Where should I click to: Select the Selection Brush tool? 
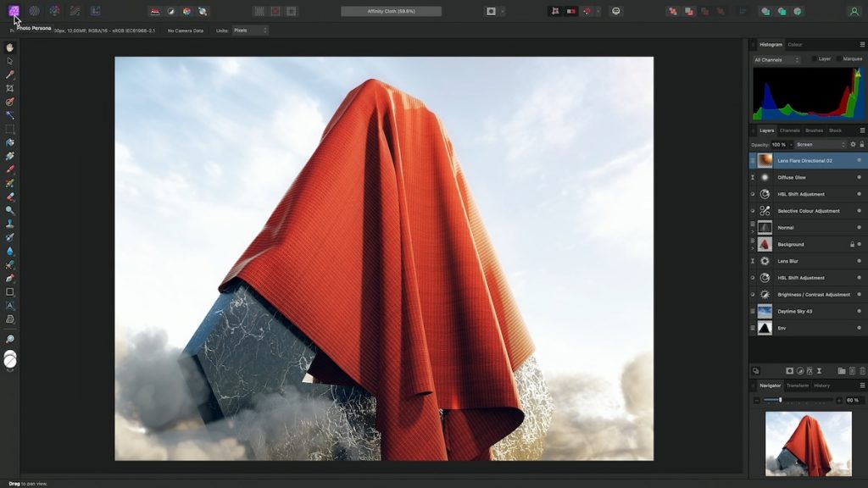tap(10, 102)
